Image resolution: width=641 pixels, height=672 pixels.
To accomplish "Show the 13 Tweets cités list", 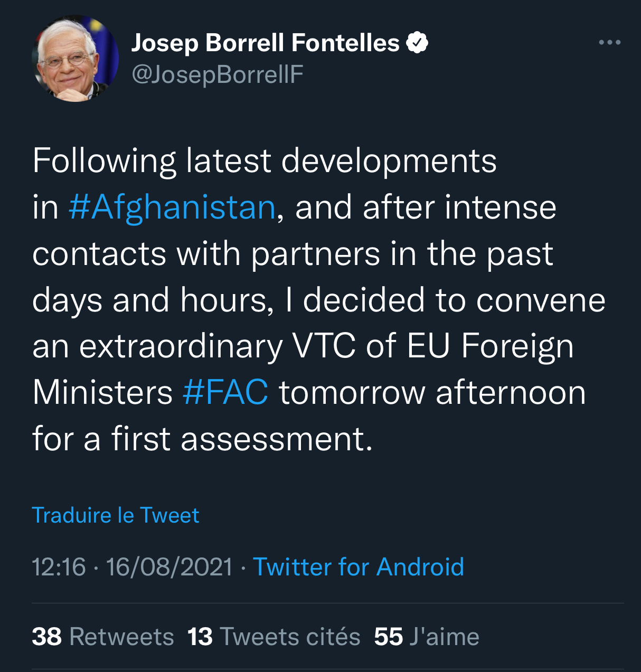I will coord(274,637).
